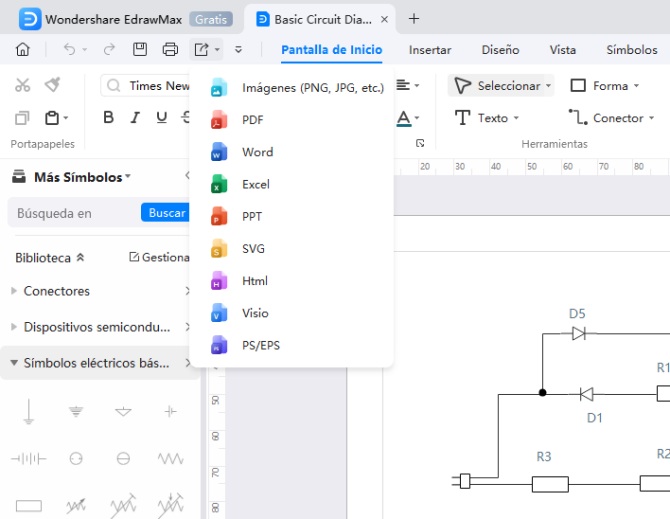Screen dimensions: 670x519
Task: Click the Home icon in quick toolbar
Action: point(23,49)
